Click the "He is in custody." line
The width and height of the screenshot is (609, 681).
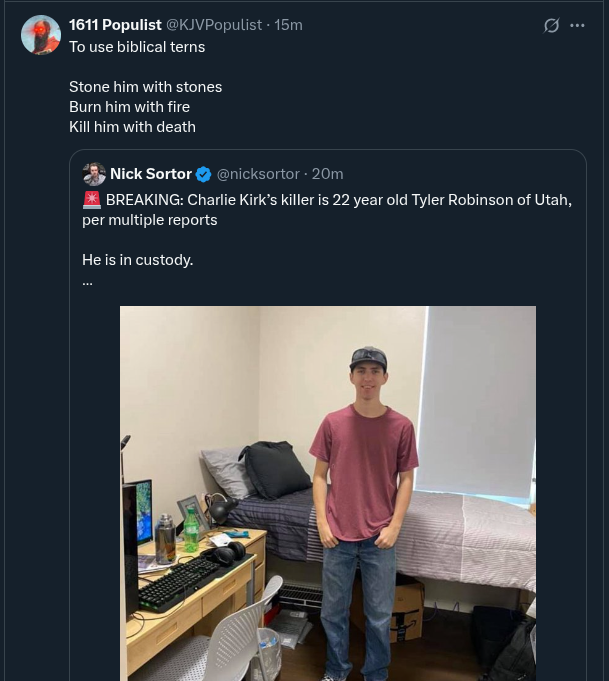[138, 260]
